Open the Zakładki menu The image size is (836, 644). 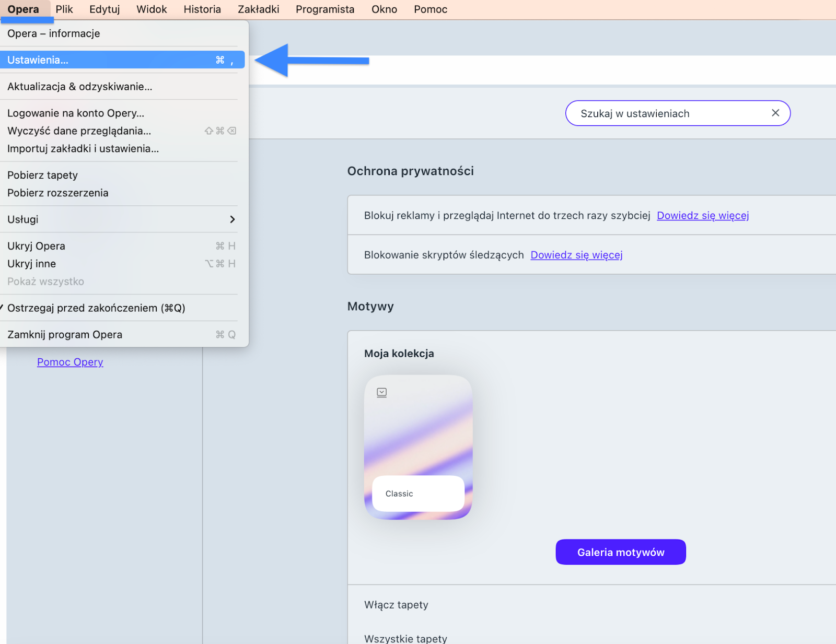(x=259, y=9)
